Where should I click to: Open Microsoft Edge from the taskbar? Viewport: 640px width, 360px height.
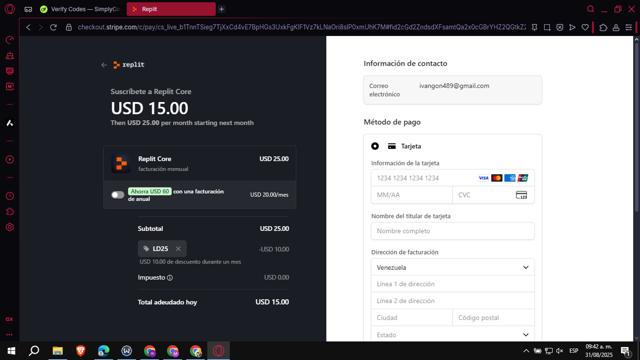tap(104, 351)
